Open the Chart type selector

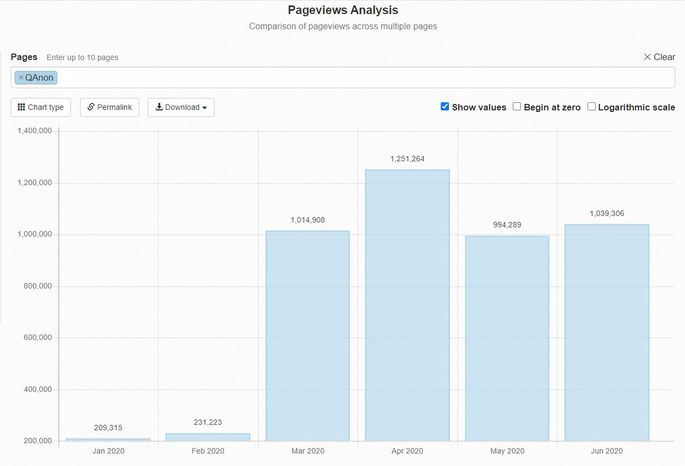click(x=41, y=107)
